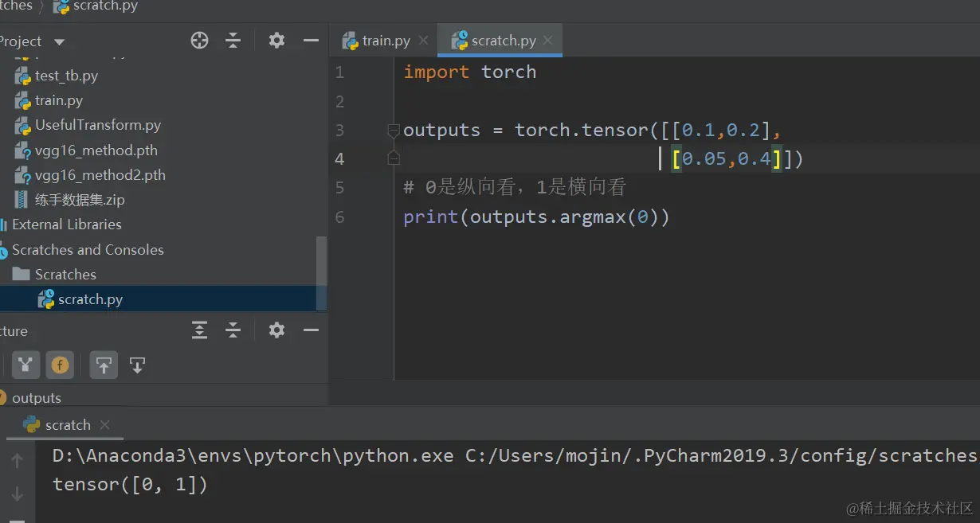Close the scratch.py editor tab

point(548,41)
